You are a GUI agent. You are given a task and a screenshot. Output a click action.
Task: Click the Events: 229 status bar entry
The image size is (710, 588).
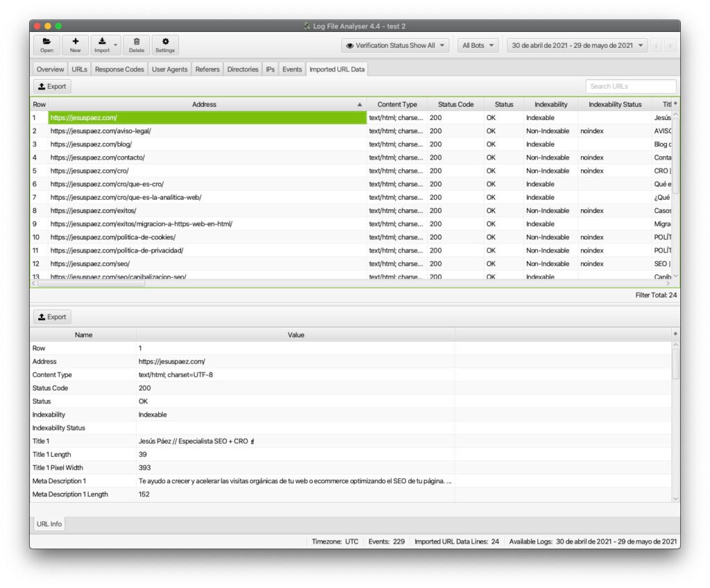point(386,542)
